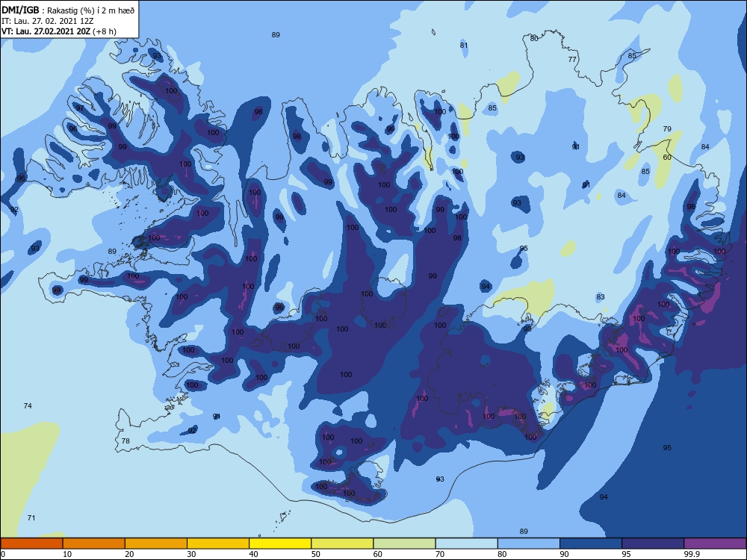
Task: Select the color scale tick label 30
Action: pyautogui.click(x=191, y=554)
